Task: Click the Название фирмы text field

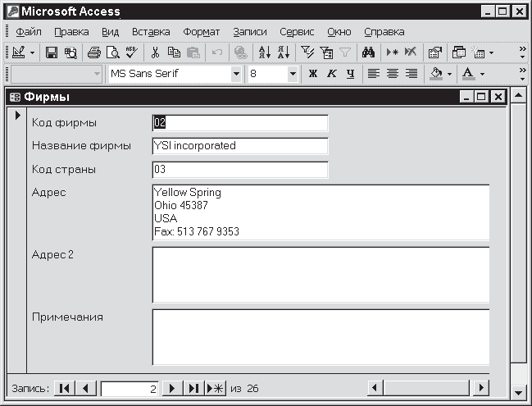Action: 239,146
